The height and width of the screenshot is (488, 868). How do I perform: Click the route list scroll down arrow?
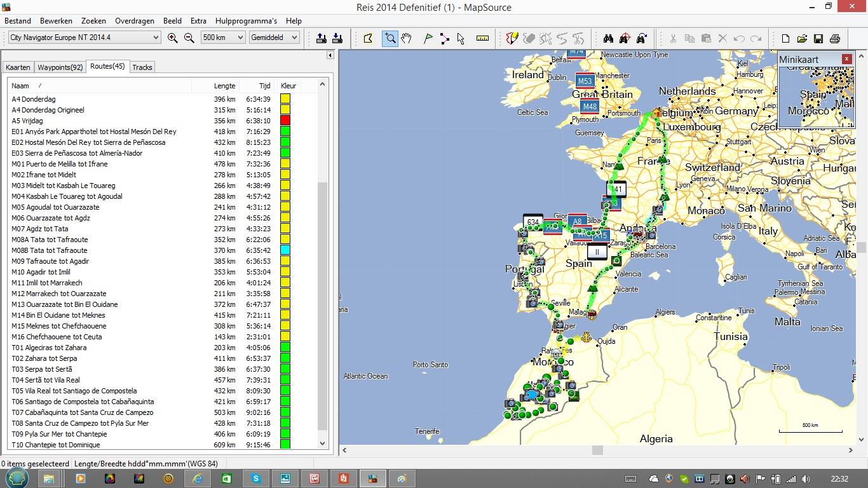point(322,444)
